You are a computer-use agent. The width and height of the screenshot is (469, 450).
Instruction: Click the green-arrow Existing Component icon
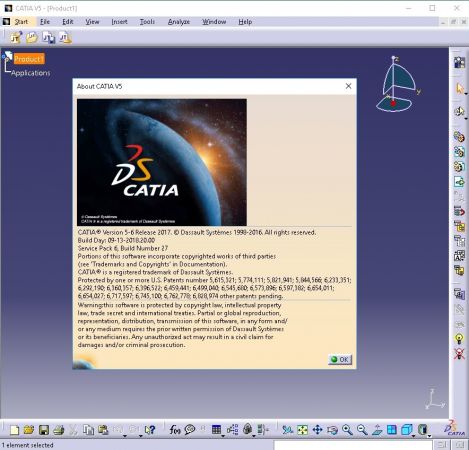pyautogui.click(x=459, y=182)
